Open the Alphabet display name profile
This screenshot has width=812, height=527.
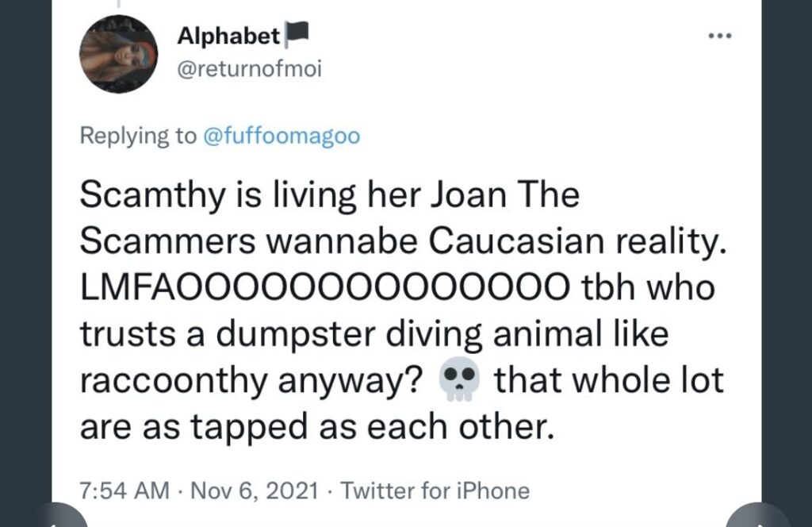pyautogui.click(x=228, y=36)
